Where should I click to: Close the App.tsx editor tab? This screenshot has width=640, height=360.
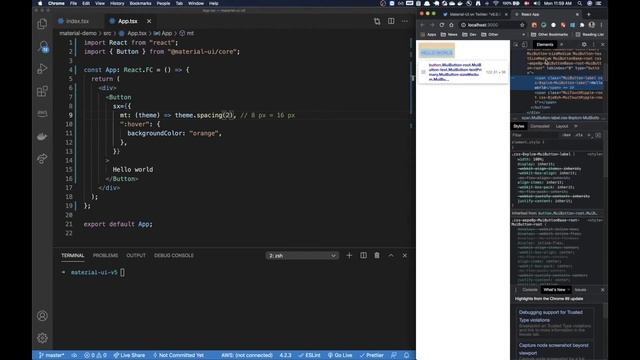[149, 21]
